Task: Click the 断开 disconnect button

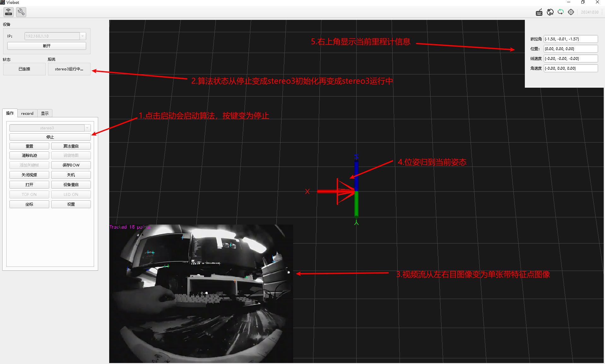Action: point(47,46)
